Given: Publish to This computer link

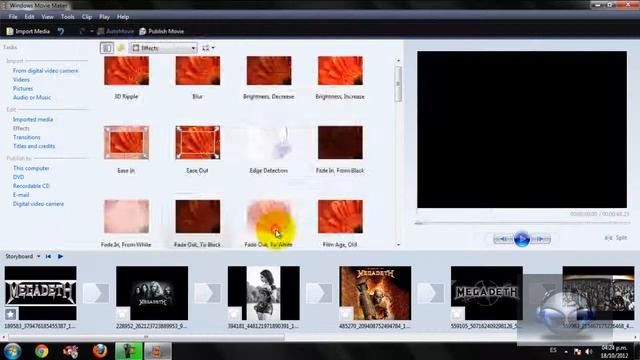Looking at the screenshot, I should pyautogui.click(x=31, y=168).
